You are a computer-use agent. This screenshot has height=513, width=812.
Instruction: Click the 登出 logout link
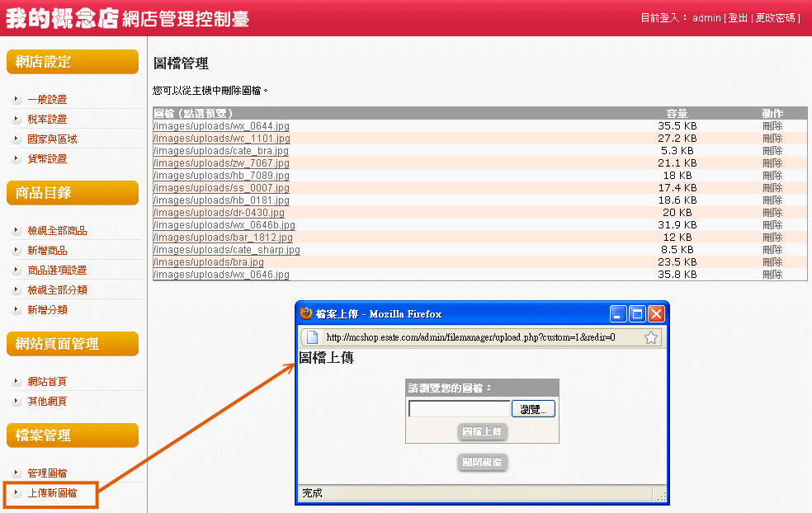(x=738, y=18)
